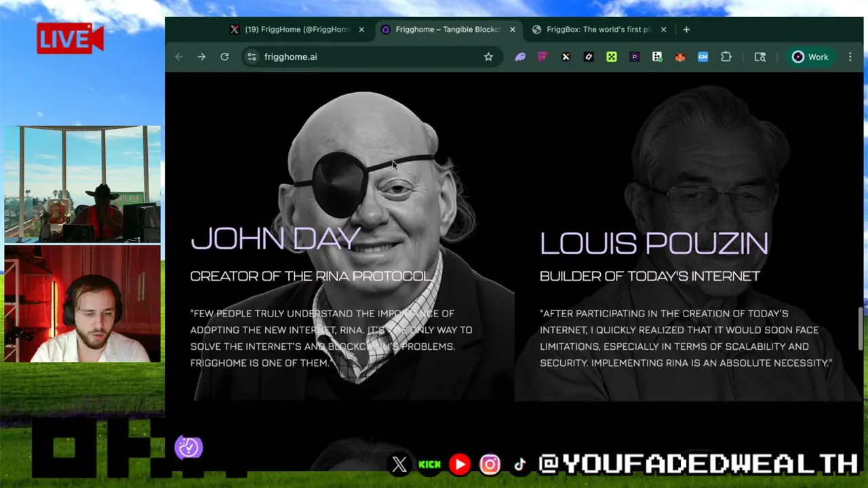Bookmark this page with the star icon

(488, 57)
